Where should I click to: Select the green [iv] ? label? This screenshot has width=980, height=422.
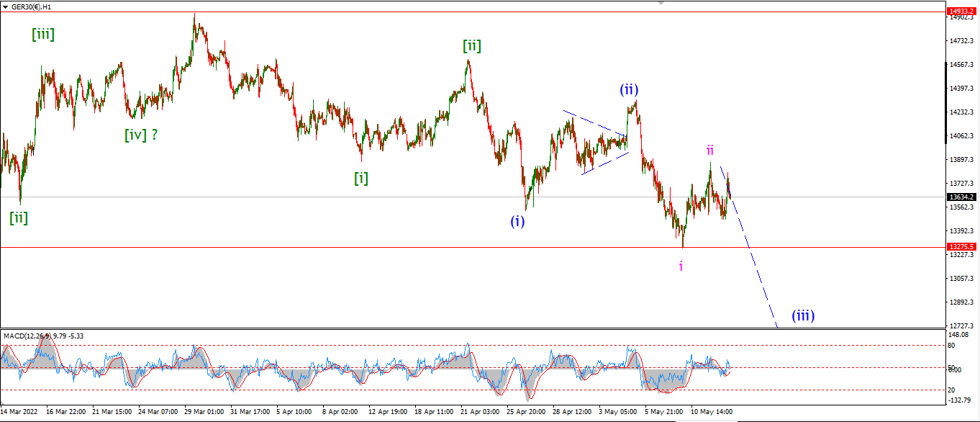(x=143, y=133)
